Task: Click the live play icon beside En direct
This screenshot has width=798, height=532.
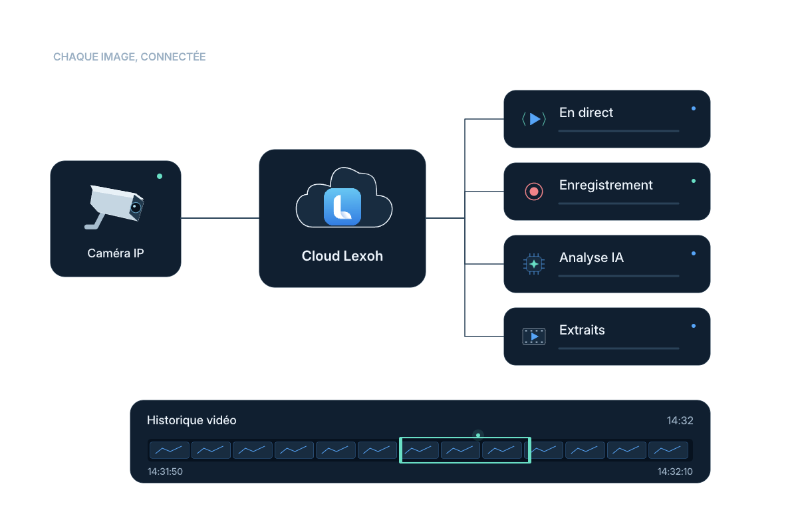Action: click(x=534, y=119)
